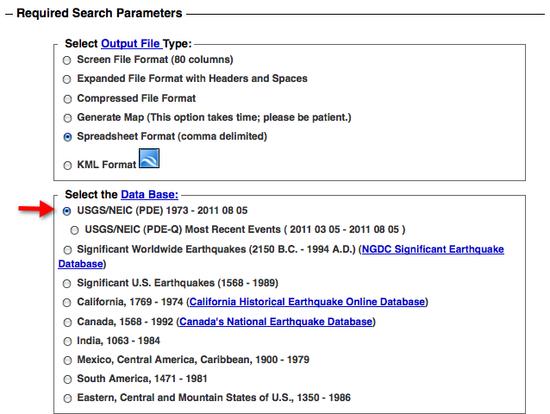This screenshot has width=550, height=414.
Task: Pick the KML Format radio button
Action: [x=67, y=165]
